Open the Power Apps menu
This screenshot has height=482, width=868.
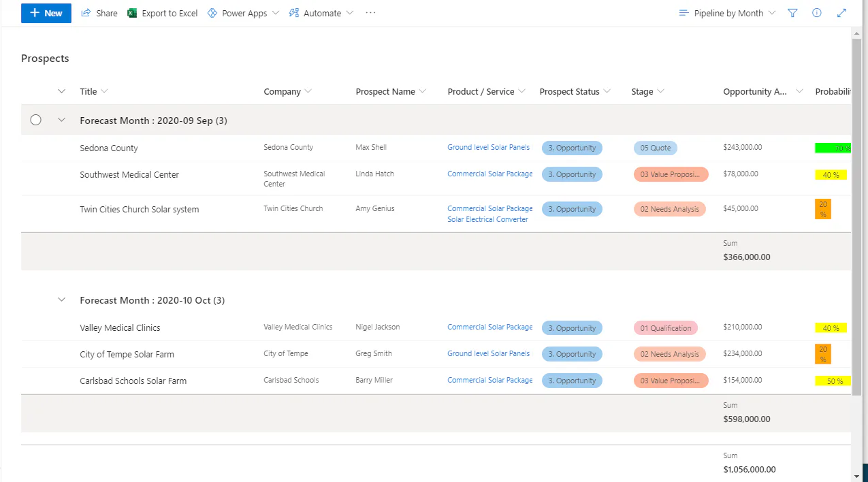[243, 13]
